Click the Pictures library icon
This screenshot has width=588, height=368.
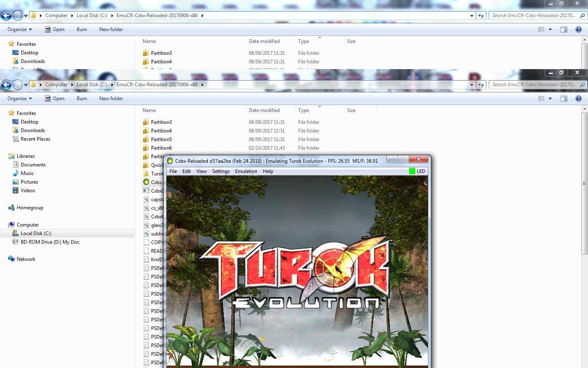click(16, 182)
